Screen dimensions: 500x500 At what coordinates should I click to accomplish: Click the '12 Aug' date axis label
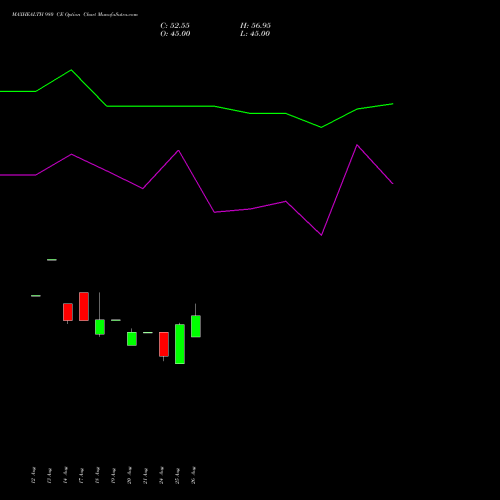tap(33, 475)
